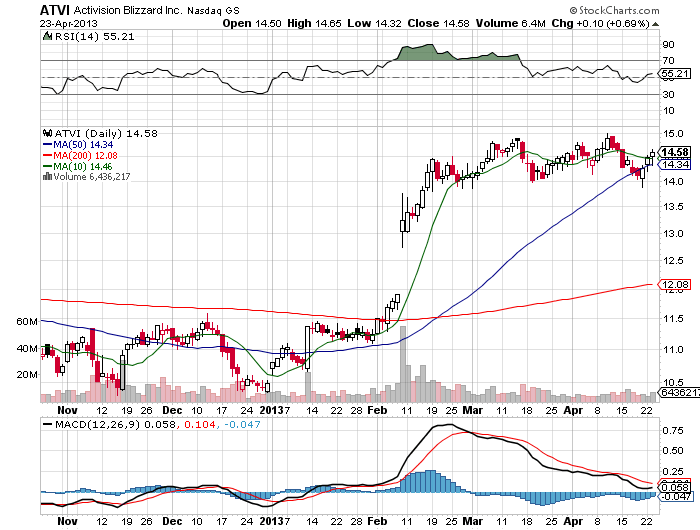The height and width of the screenshot is (530, 700).
Task: Click the -0.047 histogram axis tag
Action: tap(675, 497)
